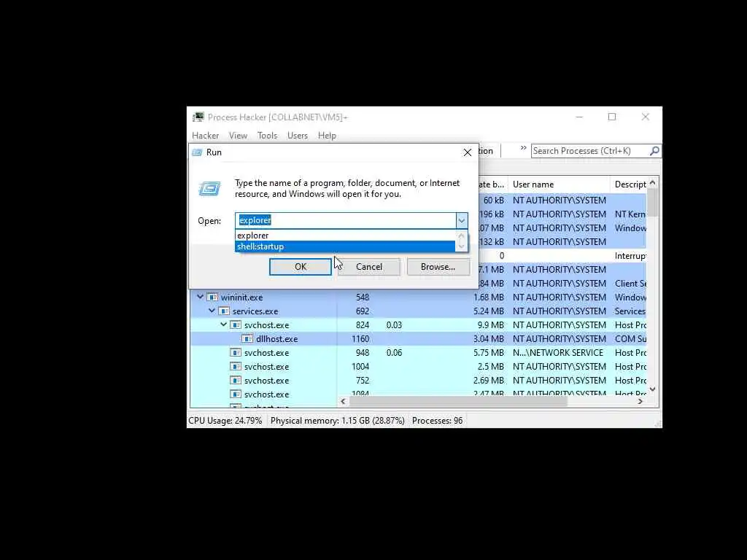The height and width of the screenshot is (560, 747).
Task: Click the Process Hacker title bar icon
Action: tap(198, 117)
